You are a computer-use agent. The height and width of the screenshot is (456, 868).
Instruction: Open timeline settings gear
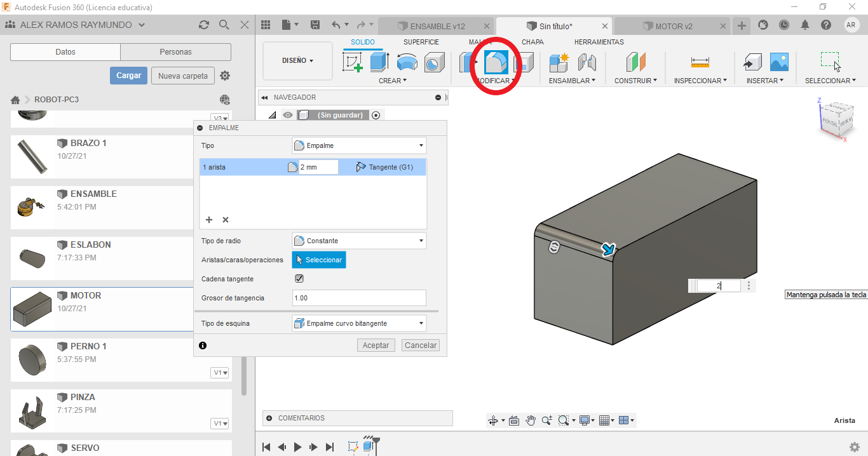(x=855, y=447)
